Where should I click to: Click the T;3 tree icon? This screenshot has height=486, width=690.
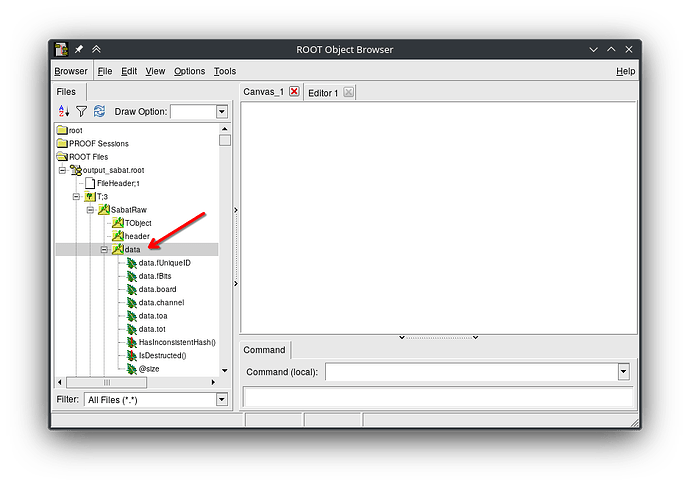[x=90, y=196]
